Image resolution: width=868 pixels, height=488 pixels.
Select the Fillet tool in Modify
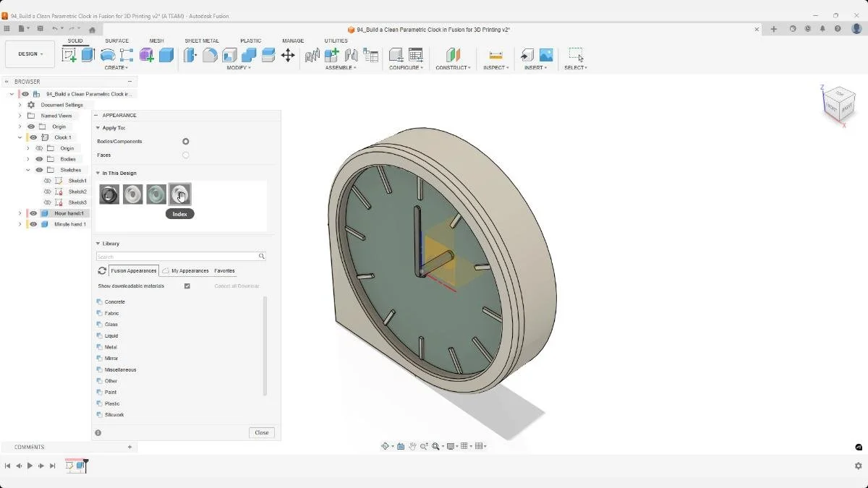pos(210,55)
